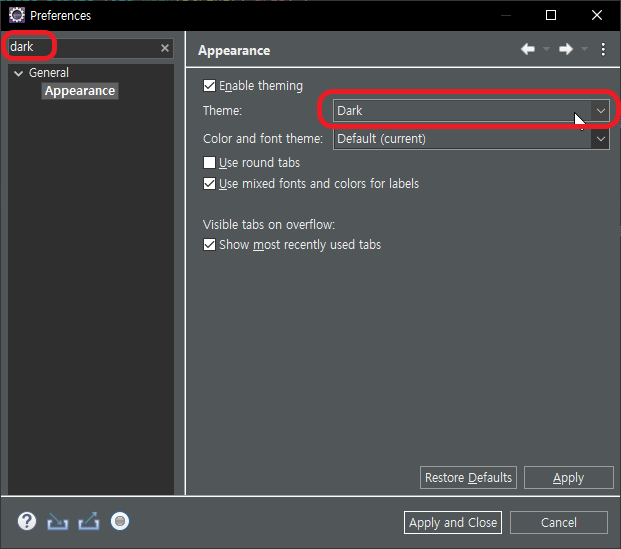Open the Color and font theme dropdown
The height and width of the screenshot is (549, 621).
[x=471, y=139]
